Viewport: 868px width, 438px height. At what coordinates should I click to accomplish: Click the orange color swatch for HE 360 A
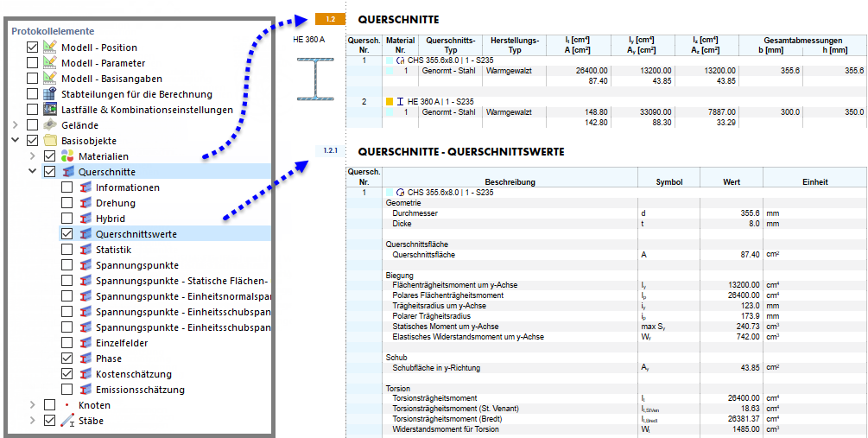click(390, 102)
